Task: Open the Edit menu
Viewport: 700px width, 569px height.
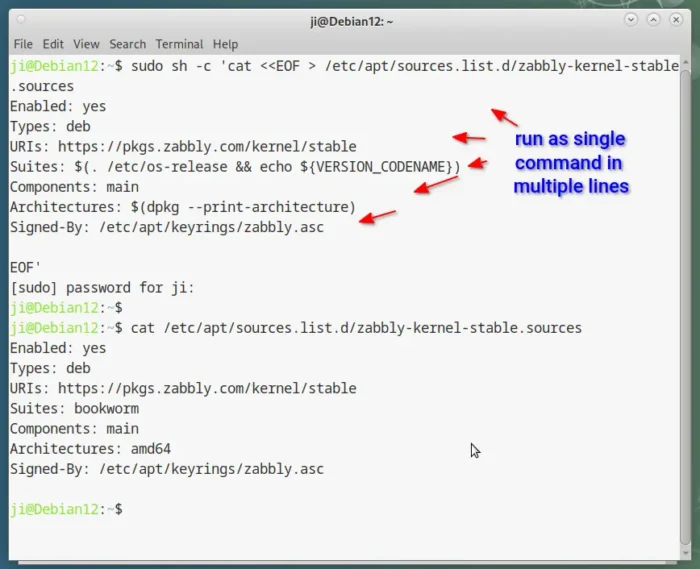Action: pyautogui.click(x=53, y=44)
